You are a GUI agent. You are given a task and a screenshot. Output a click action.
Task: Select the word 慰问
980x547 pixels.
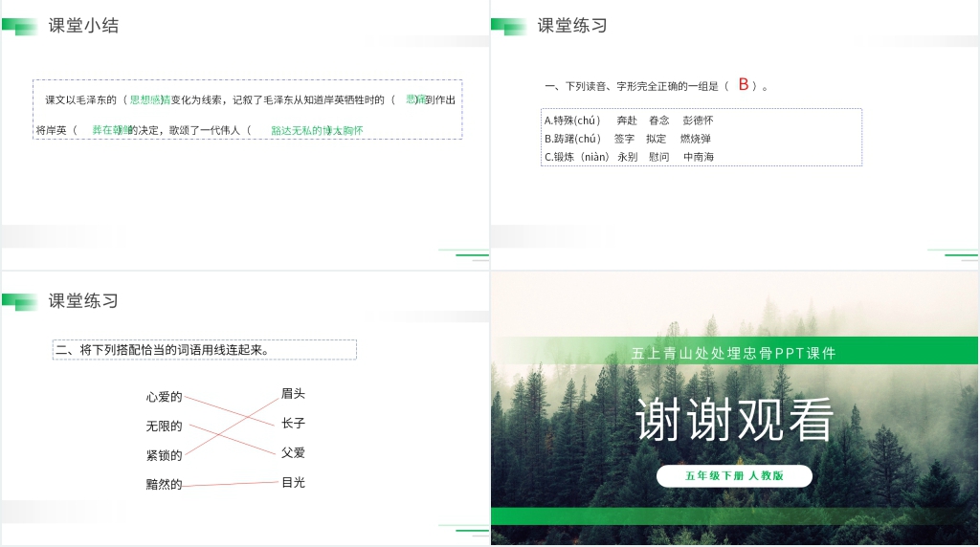pyautogui.click(x=658, y=157)
